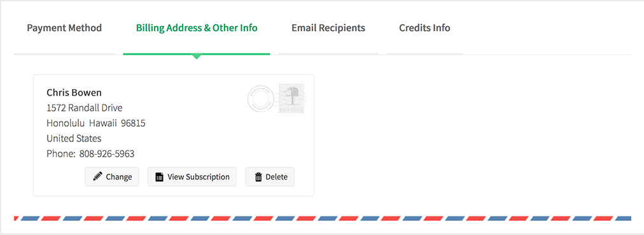Open View Subscription for this address
Image resolution: width=644 pixels, height=235 pixels.
(192, 176)
